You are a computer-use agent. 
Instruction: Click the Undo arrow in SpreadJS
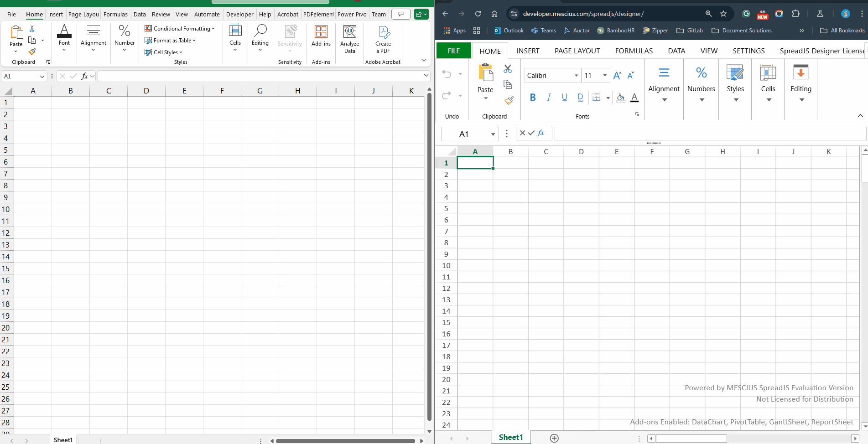click(447, 74)
